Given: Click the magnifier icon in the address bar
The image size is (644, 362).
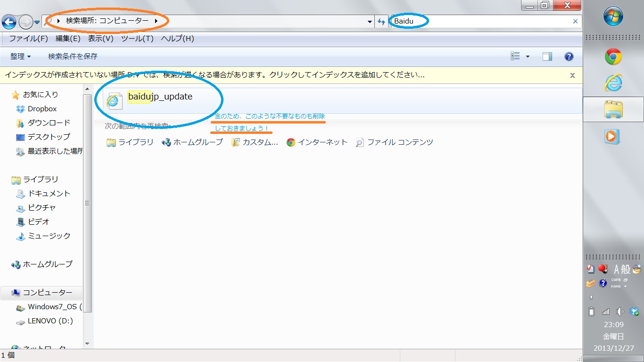Looking at the screenshot, I should click(48, 21).
